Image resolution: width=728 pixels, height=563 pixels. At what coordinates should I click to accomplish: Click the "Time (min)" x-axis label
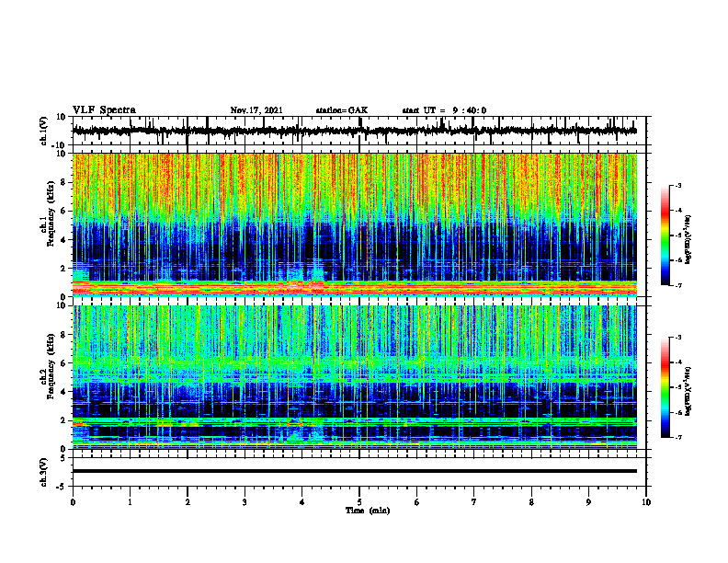click(368, 511)
